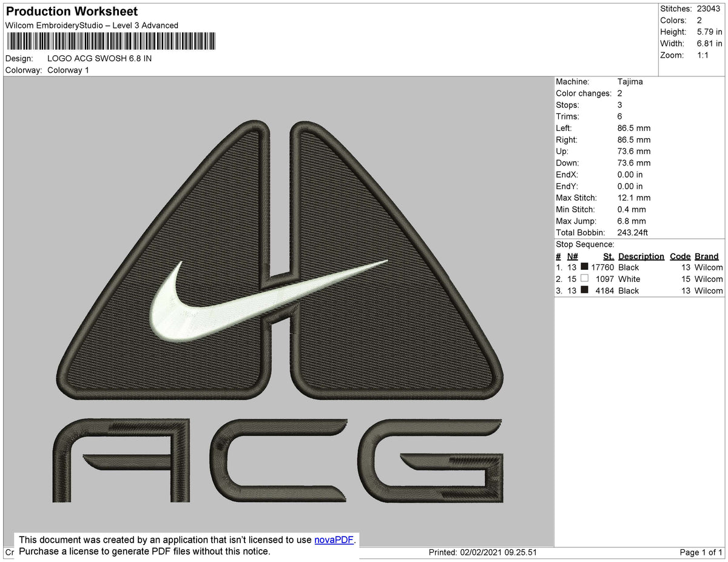728x562 pixels.
Task: Click the 'White' description in stop row 2
Action: (629, 279)
